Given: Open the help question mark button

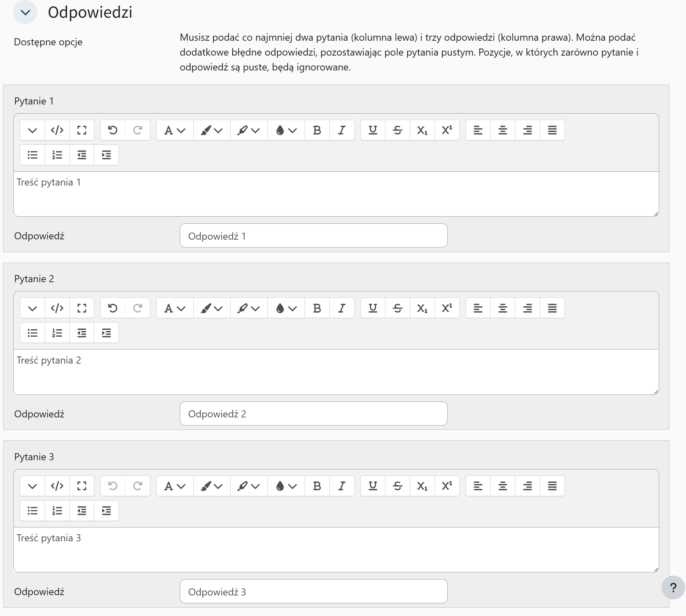Looking at the screenshot, I should (x=673, y=588).
